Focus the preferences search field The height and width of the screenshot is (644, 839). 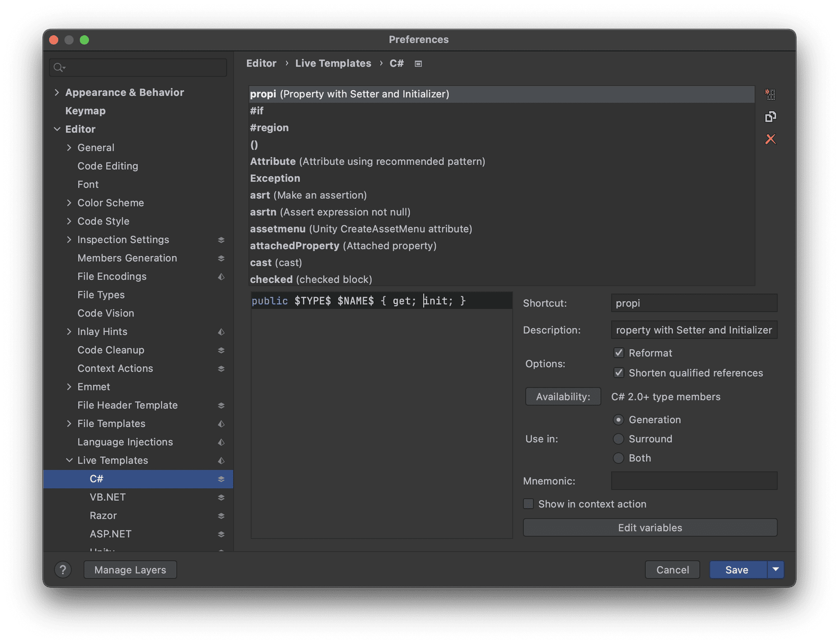pos(138,68)
